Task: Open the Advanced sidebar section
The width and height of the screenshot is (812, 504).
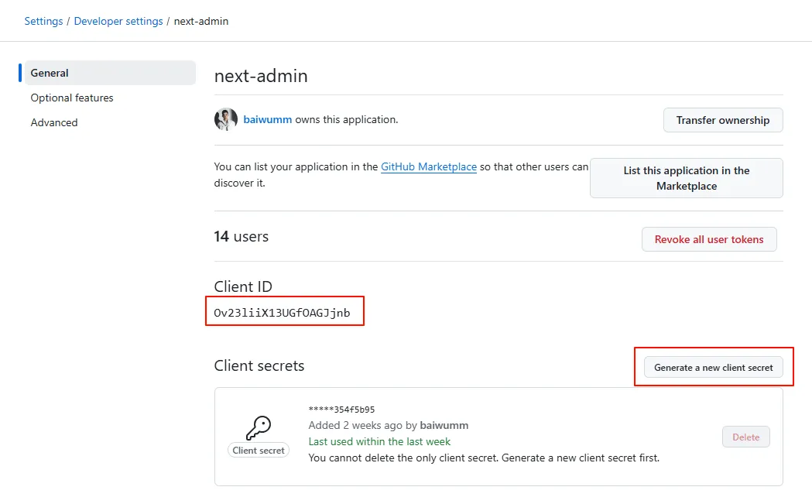Action: click(x=54, y=123)
